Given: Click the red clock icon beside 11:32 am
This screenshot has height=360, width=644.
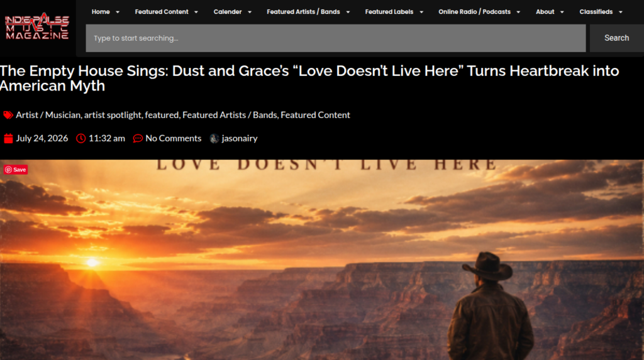Looking at the screenshot, I should click(x=81, y=138).
